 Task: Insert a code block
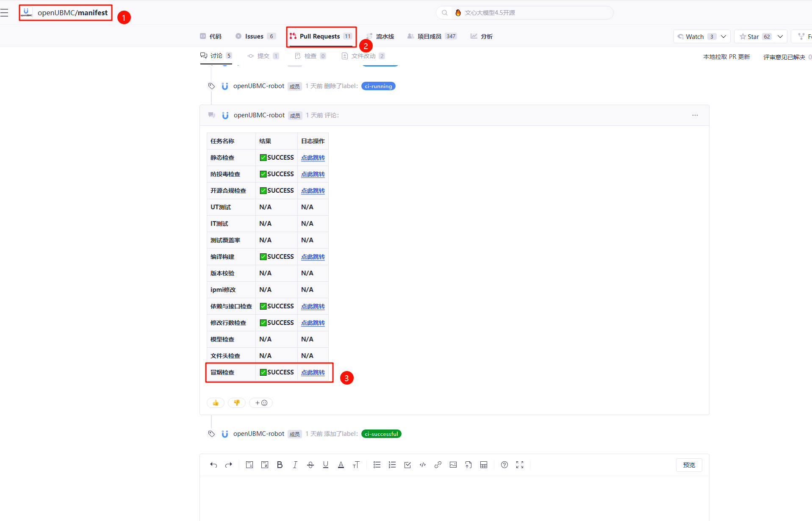coord(423,465)
